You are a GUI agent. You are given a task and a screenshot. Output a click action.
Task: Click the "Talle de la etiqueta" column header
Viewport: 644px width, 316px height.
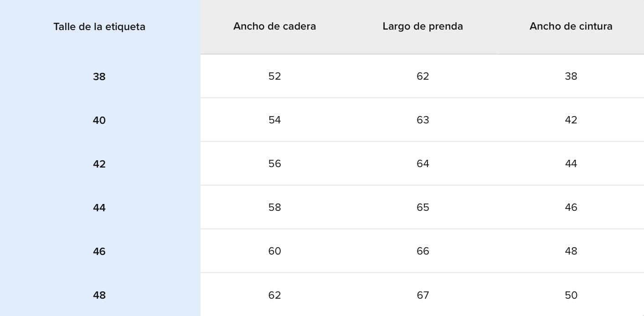click(99, 27)
